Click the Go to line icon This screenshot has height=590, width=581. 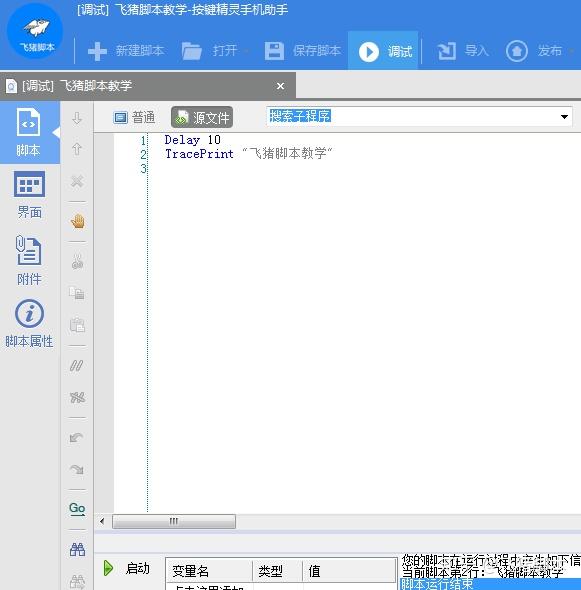point(77,509)
